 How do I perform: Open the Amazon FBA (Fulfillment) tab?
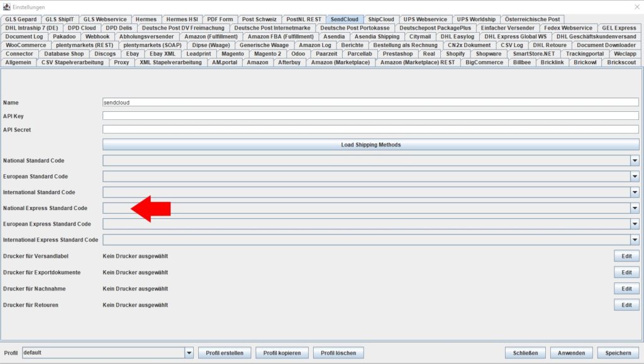point(280,36)
